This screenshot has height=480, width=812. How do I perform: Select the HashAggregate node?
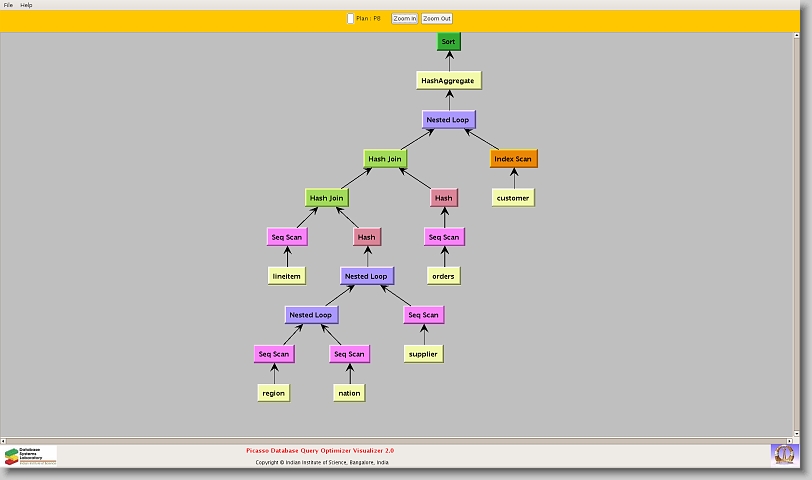click(x=448, y=81)
